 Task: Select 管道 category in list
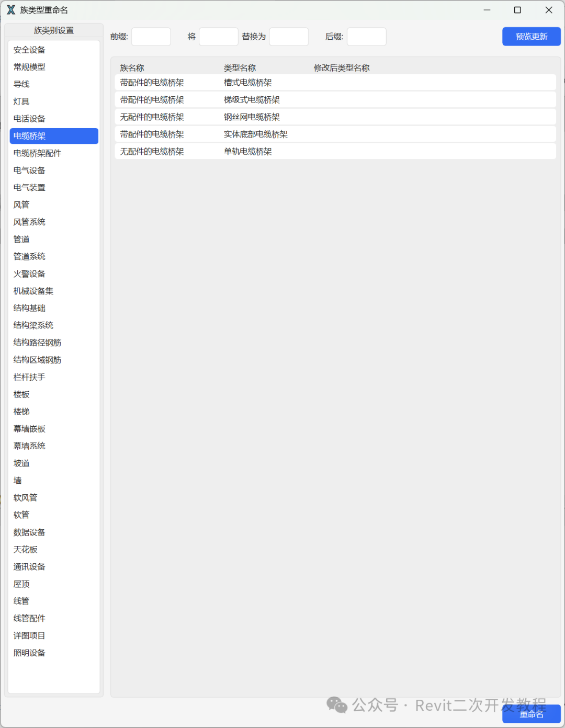coord(54,239)
